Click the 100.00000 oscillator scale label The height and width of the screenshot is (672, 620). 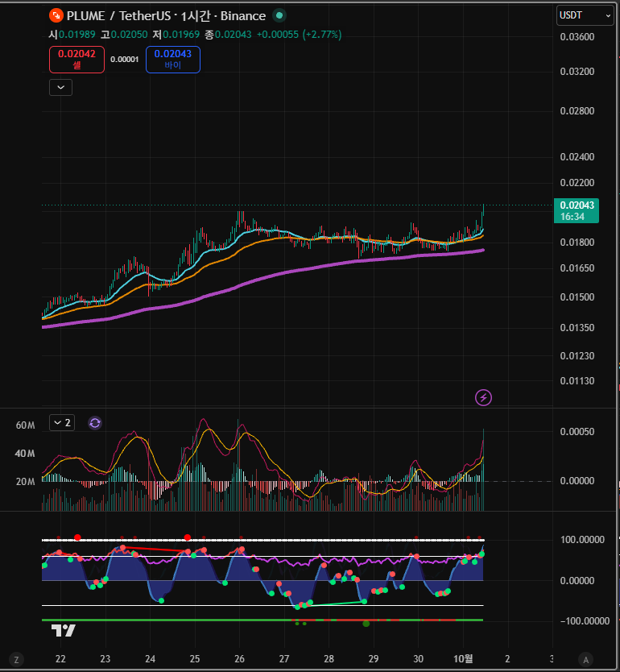pos(582,540)
